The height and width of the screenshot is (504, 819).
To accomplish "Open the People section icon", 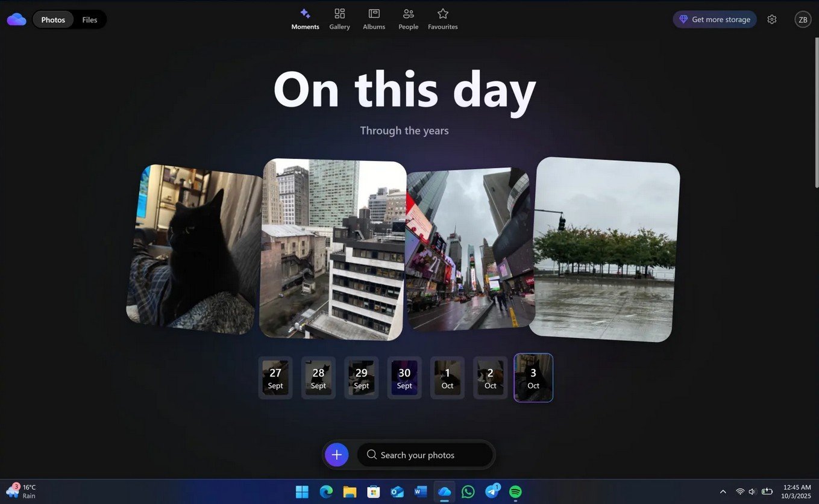I will [x=408, y=13].
